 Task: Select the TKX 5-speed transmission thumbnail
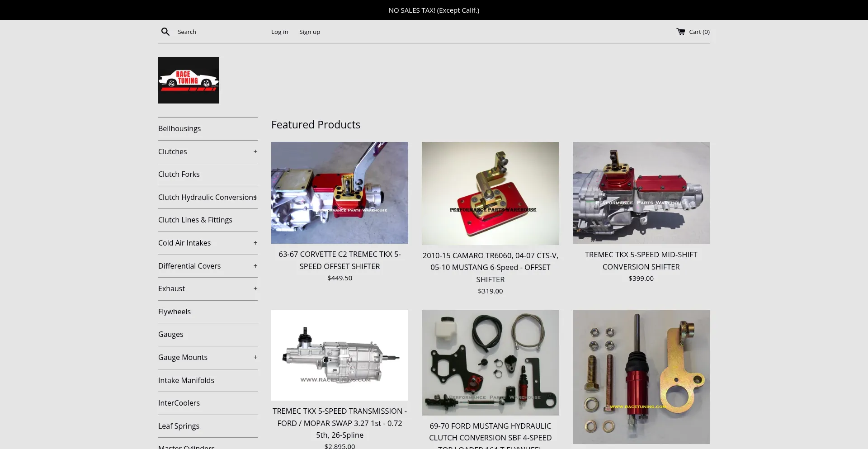340,355
